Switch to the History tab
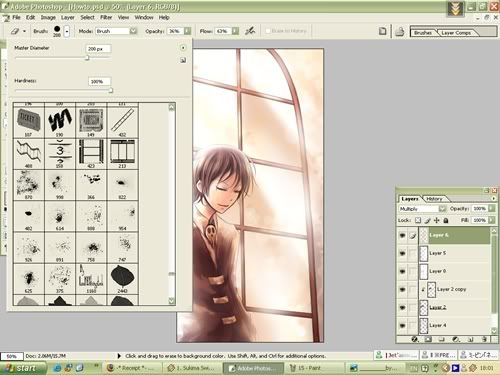Screen dimensions: 500x375 click(434, 199)
